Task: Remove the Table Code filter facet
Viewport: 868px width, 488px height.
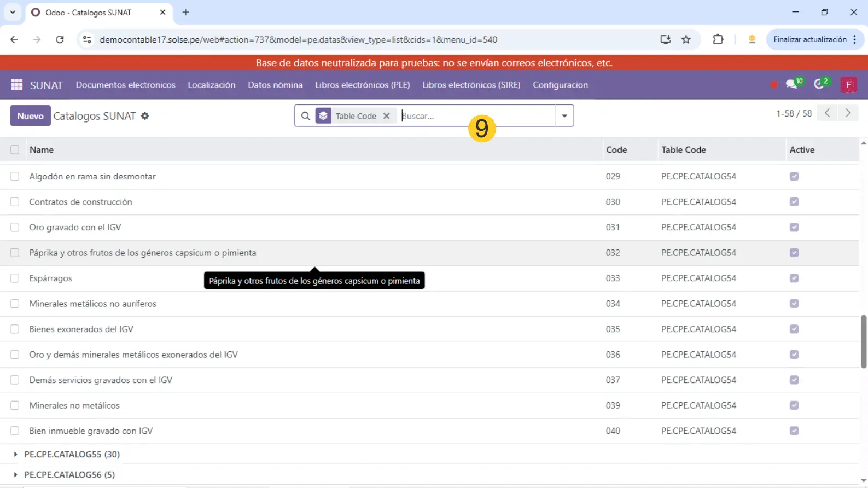Action: click(387, 116)
